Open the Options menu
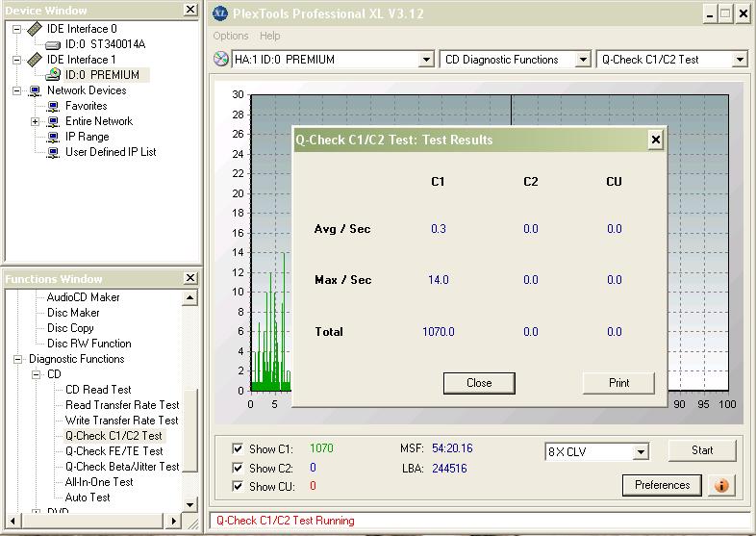The width and height of the screenshot is (756, 536). click(231, 37)
